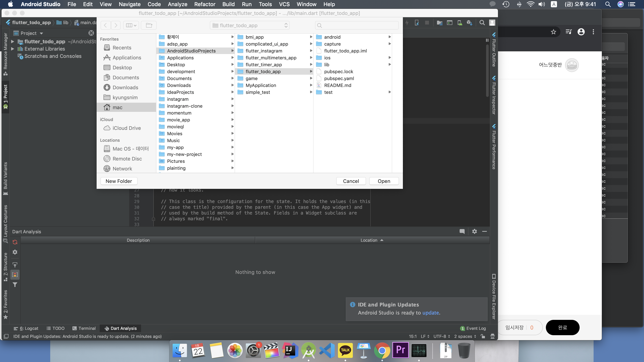Image resolution: width=644 pixels, height=362 pixels.
Task: Switch to the Terminal tool tab
Action: [84, 328]
